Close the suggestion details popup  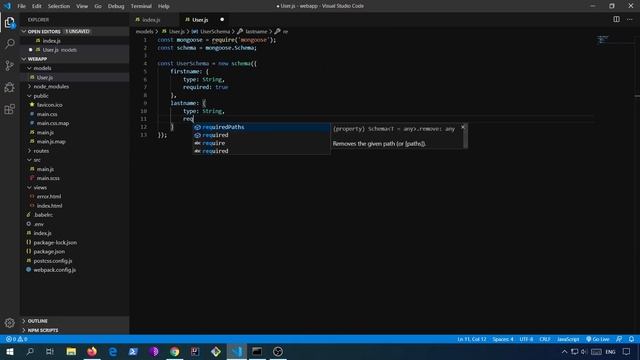[x=463, y=127]
